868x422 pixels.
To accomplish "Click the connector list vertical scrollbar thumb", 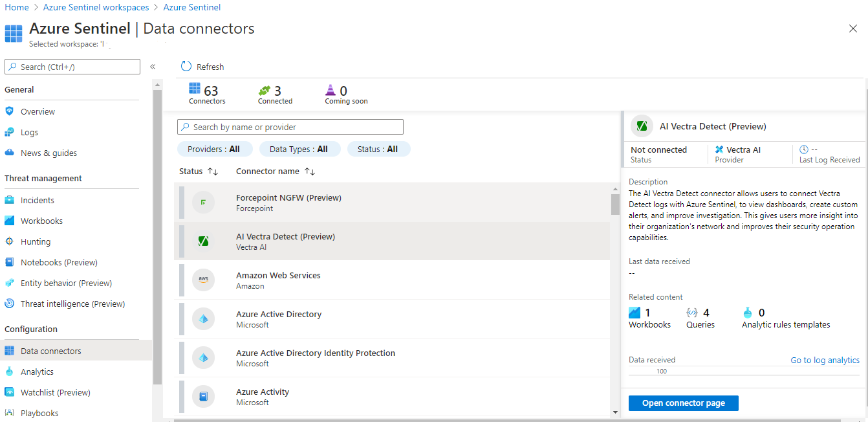I will (615, 203).
